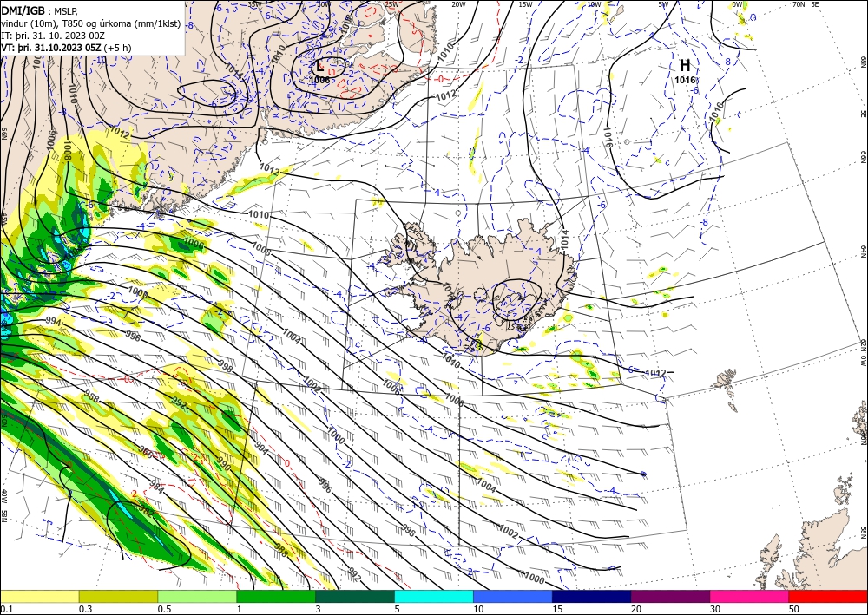Screen dimensions: 868x615
Task: Click the '15W' longitude label
Action: click(525, 3)
